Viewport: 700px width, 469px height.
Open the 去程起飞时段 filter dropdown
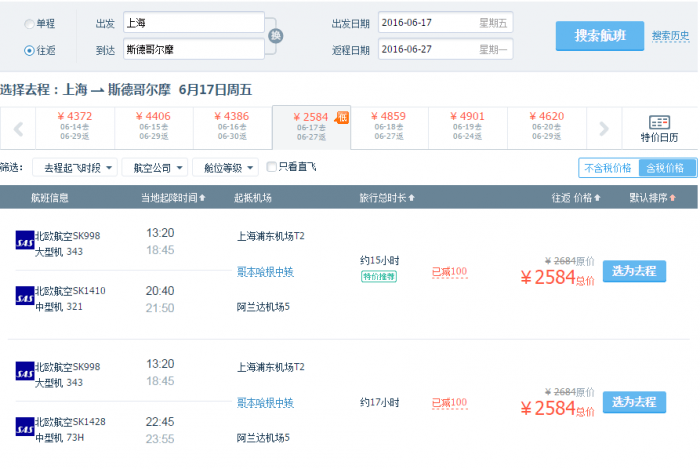[x=75, y=168]
